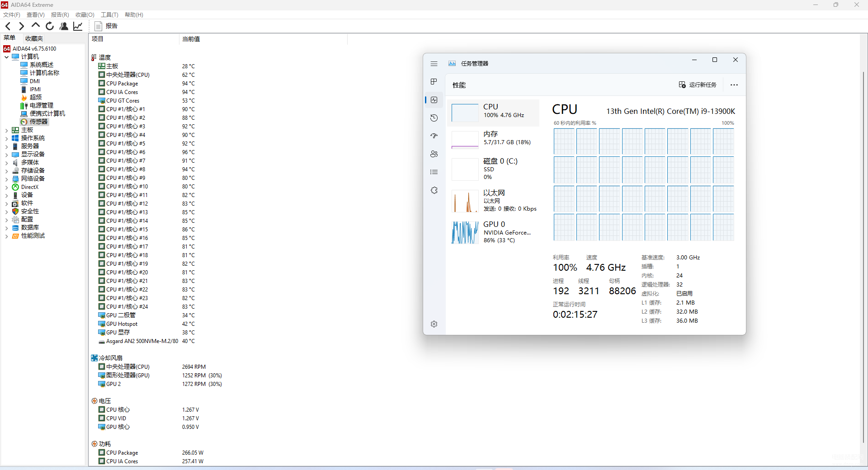Switch to the 菜单 tab
The width and height of the screenshot is (868, 470).
click(9, 38)
